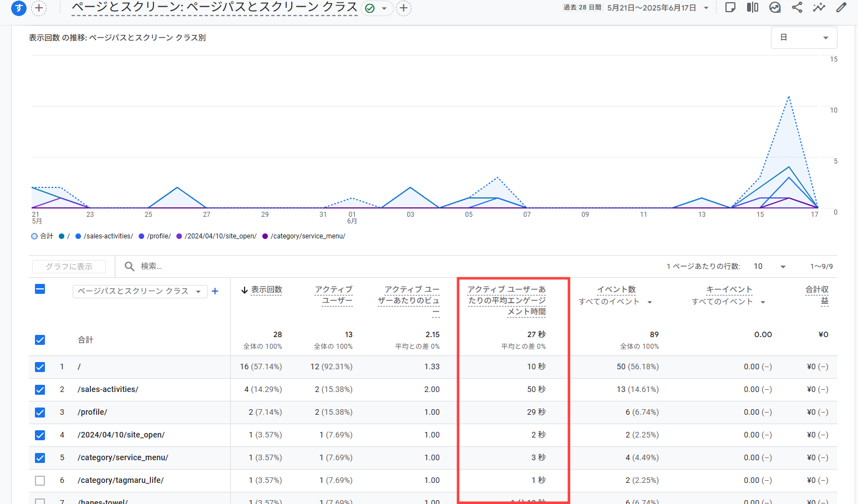
Task: Click the 16 (57.14%) views cell
Action: (261, 366)
